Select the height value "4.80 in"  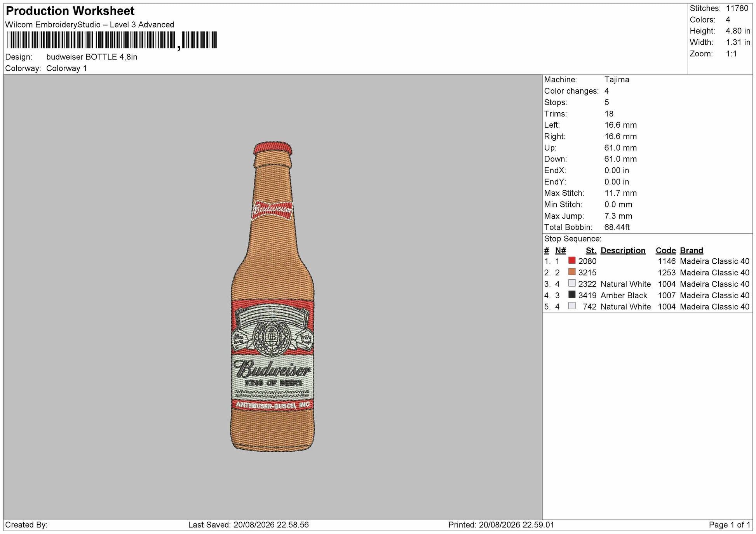tap(738, 31)
